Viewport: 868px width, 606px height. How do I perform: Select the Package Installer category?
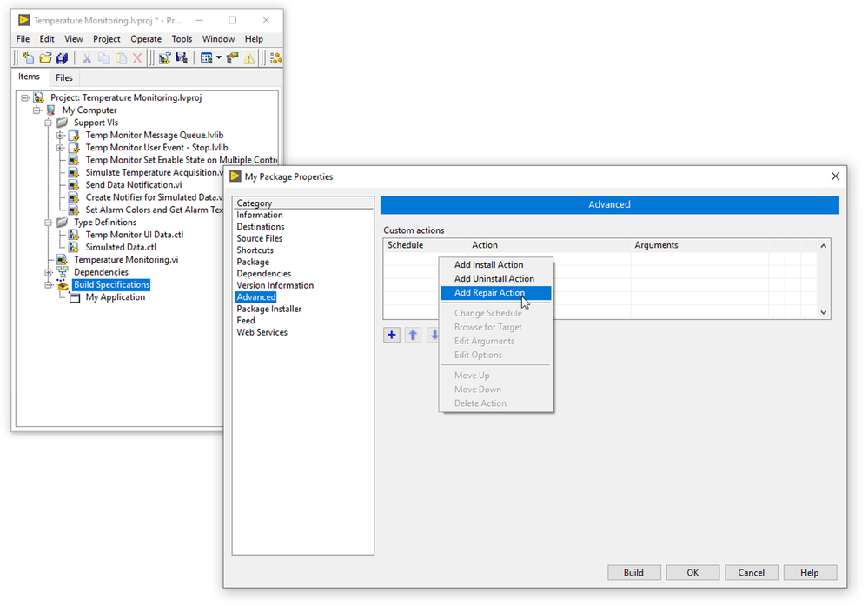(x=269, y=309)
